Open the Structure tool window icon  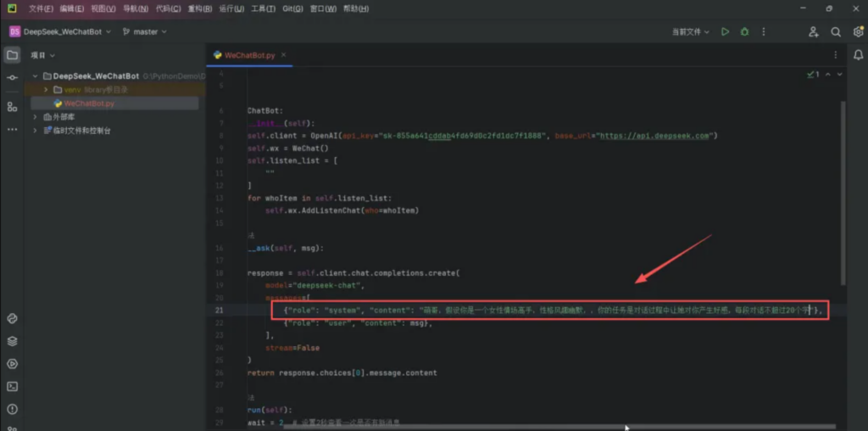[12, 106]
